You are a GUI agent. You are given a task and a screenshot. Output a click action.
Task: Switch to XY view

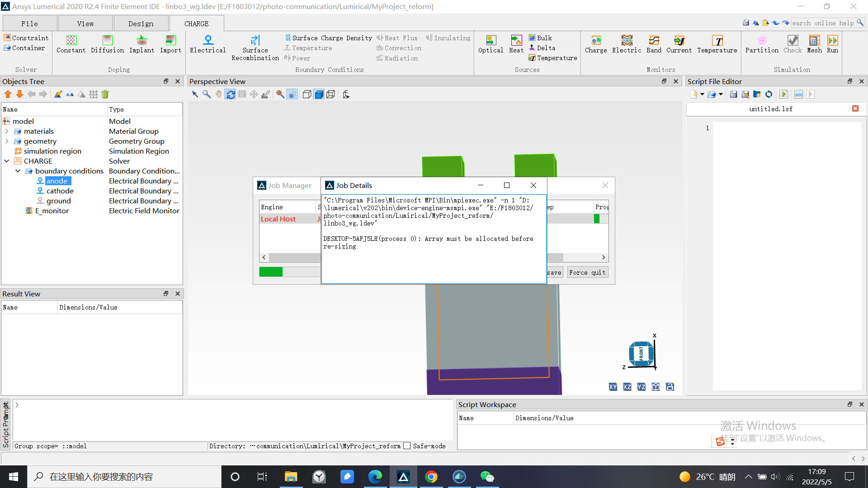[x=613, y=387]
